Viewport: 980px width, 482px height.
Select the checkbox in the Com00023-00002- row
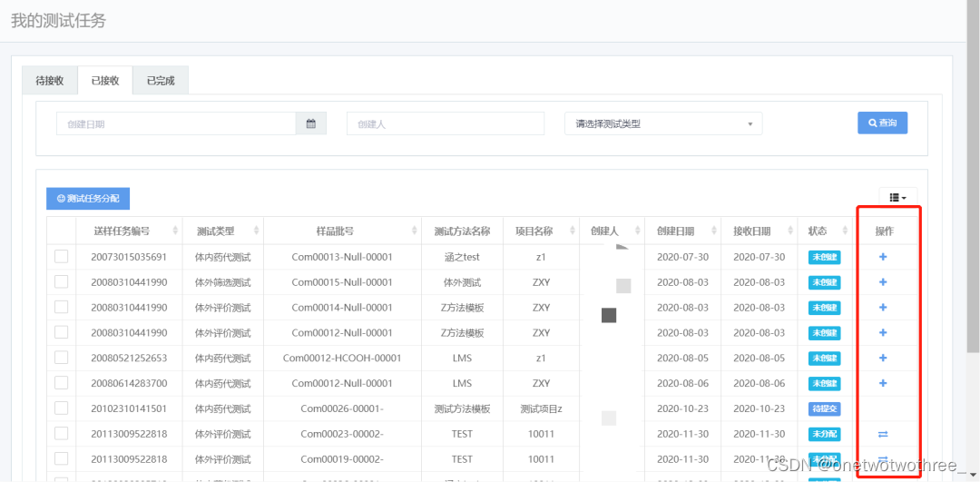62,433
